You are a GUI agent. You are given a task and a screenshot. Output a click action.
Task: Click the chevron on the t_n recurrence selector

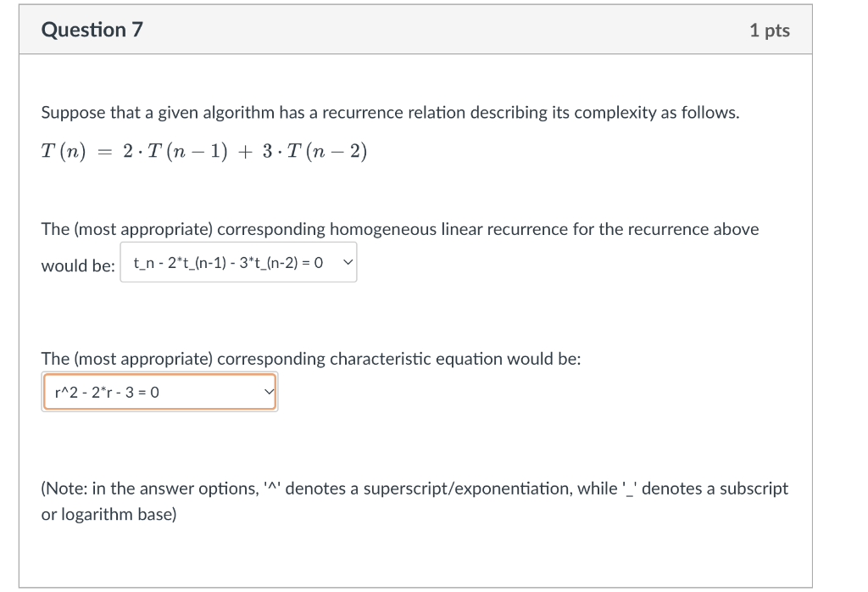tap(346, 262)
